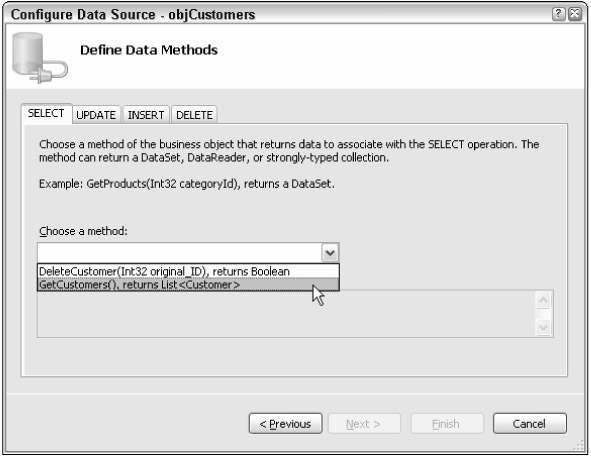The image size is (591, 456).
Task: Click the Define Data Methods heading
Action: click(x=149, y=50)
